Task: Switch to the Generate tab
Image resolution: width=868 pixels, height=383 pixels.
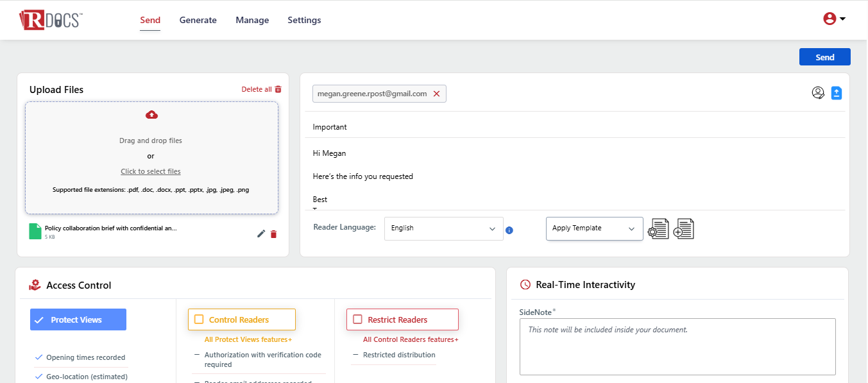Action: (198, 20)
